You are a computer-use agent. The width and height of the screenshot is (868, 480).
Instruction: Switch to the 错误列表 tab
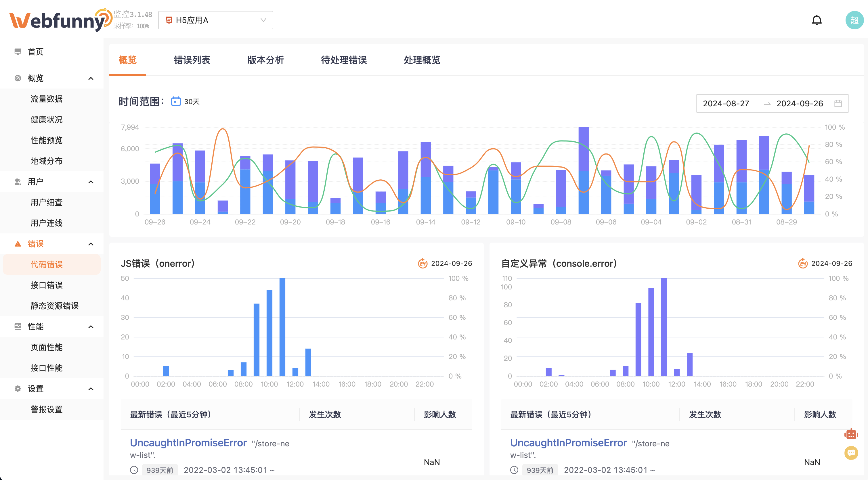(192, 60)
